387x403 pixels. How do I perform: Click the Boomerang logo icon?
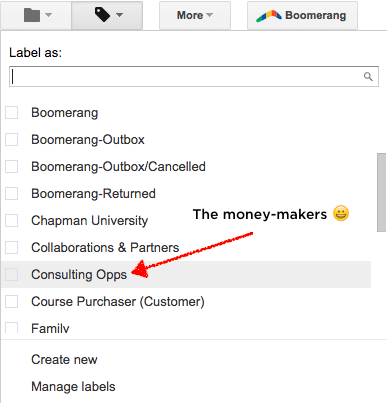tap(269, 16)
